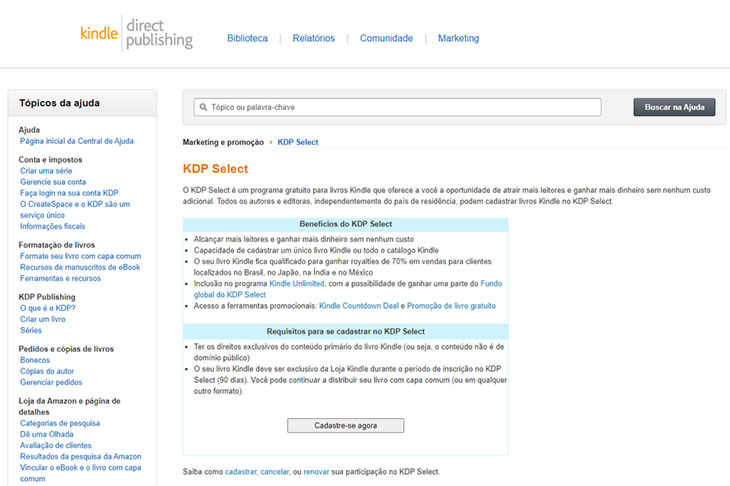Open Página inicial da Central de Ajuda
This screenshot has height=486, width=730.
[x=77, y=141]
